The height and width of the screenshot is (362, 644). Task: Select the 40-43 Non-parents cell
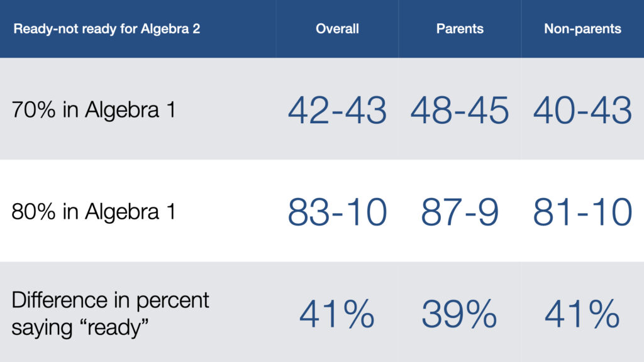pos(582,110)
